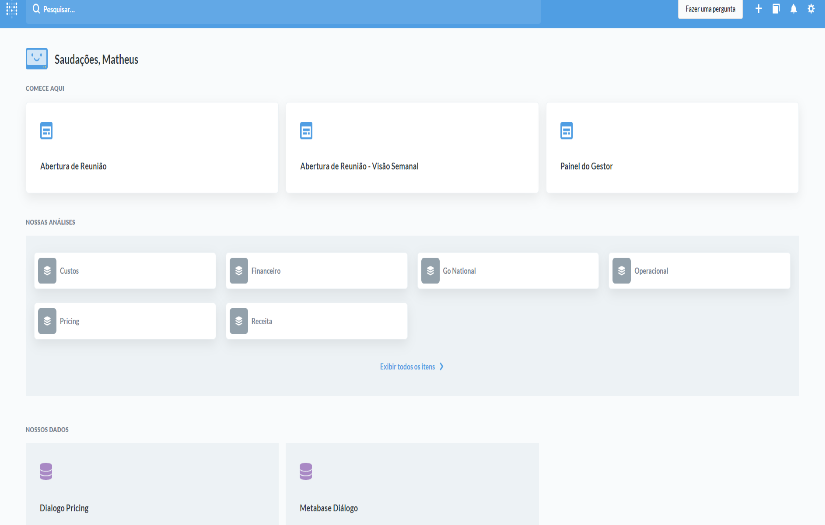Click the Painel do Gestor dashboard icon

coord(566,130)
